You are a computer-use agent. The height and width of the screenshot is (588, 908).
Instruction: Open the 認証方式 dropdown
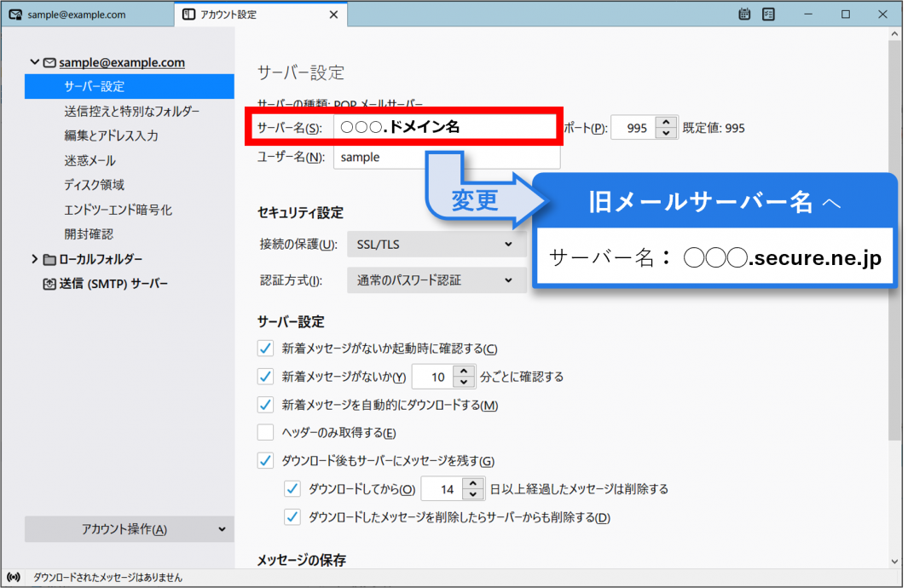point(437,280)
